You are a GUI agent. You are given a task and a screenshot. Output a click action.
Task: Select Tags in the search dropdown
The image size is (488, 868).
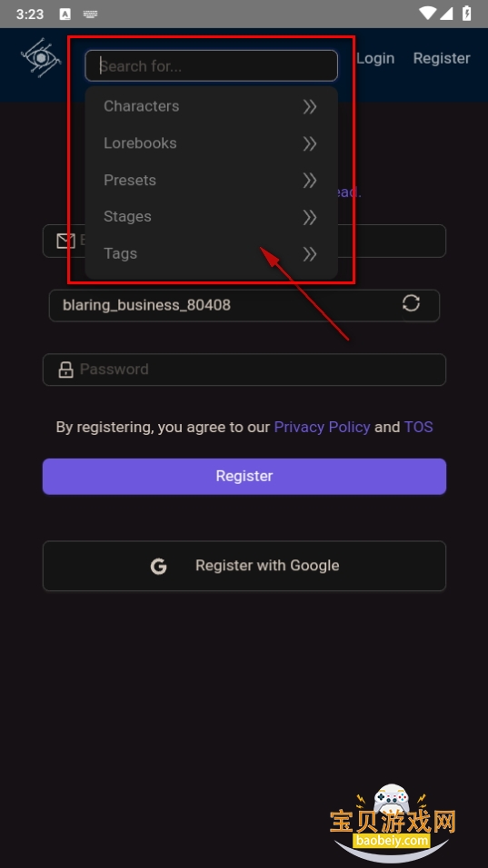(211, 253)
